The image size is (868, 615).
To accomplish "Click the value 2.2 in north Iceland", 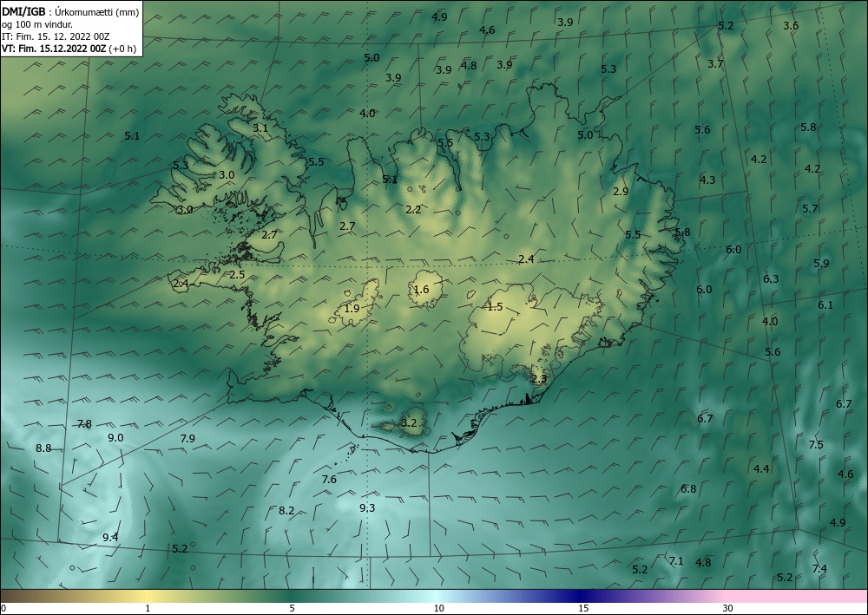I will (x=413, y=209).
